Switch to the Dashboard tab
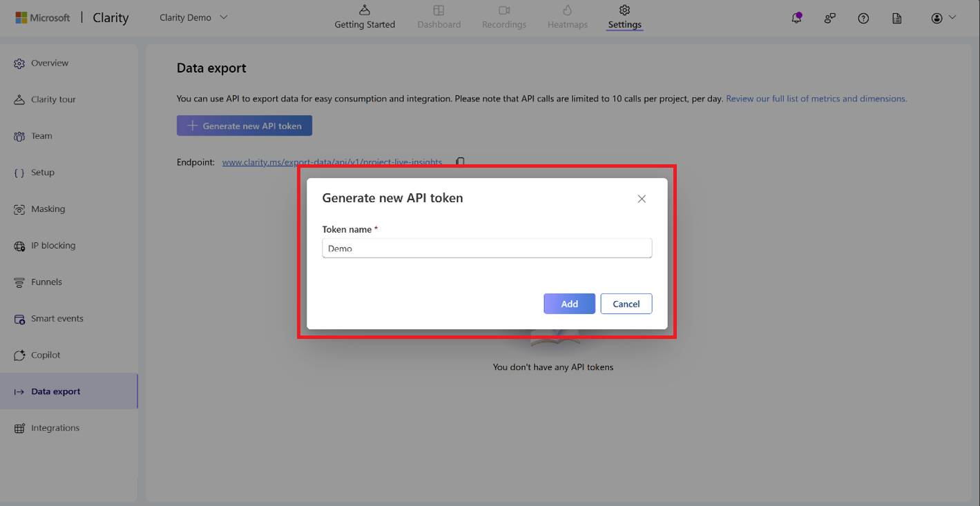The width and height of the screenshot is (980, 506). pyautogui.click(x=439, y=18)
